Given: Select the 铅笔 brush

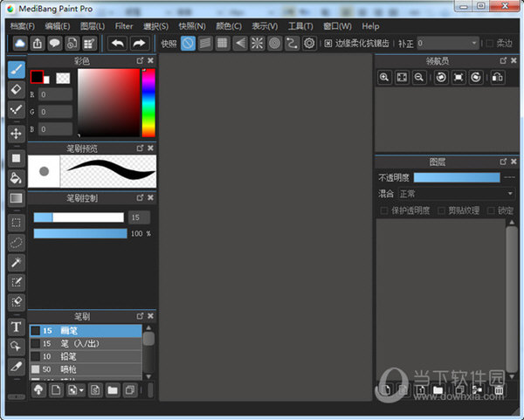Looking at the screenshot, I should [x=86, y=356].
